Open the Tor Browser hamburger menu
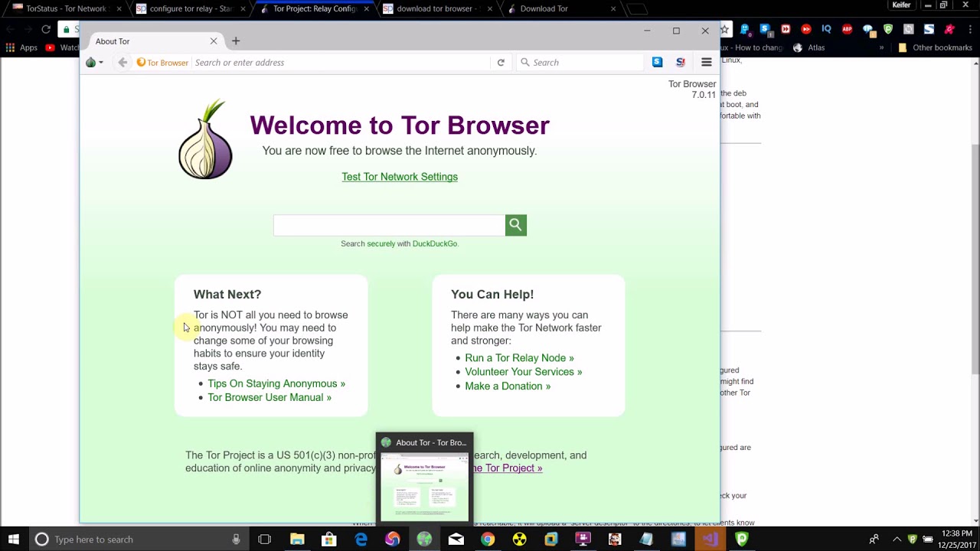 click(x=707, y=63)
